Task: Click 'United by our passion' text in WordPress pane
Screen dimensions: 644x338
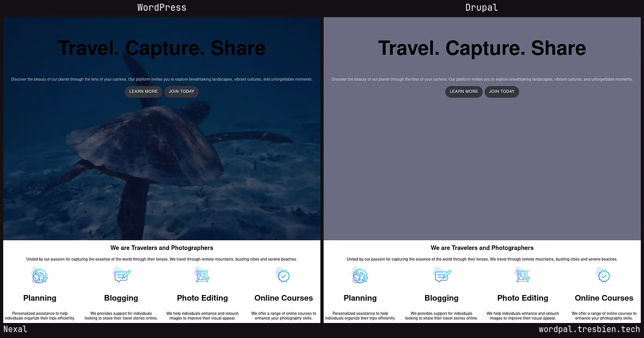Action: (x=162, y=259)
